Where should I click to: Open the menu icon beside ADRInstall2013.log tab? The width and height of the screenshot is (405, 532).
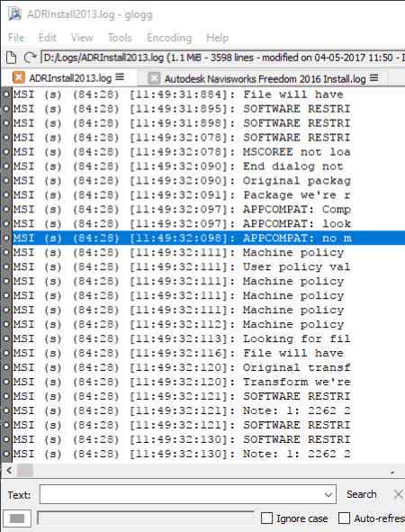click(120, 77)
